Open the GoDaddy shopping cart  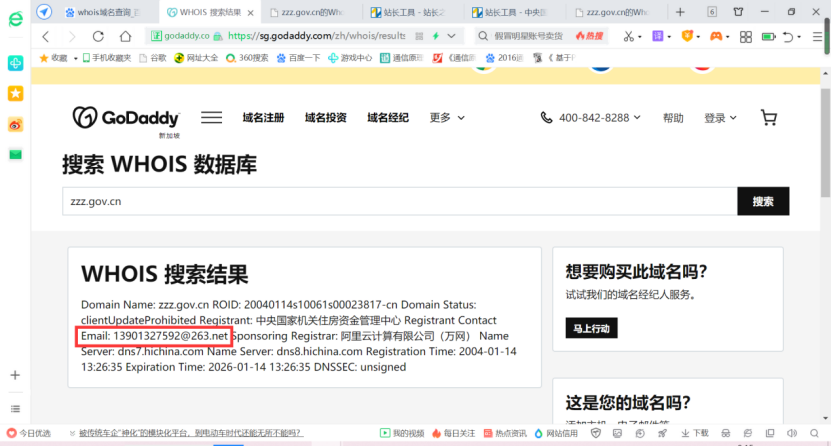pos(768,117)
